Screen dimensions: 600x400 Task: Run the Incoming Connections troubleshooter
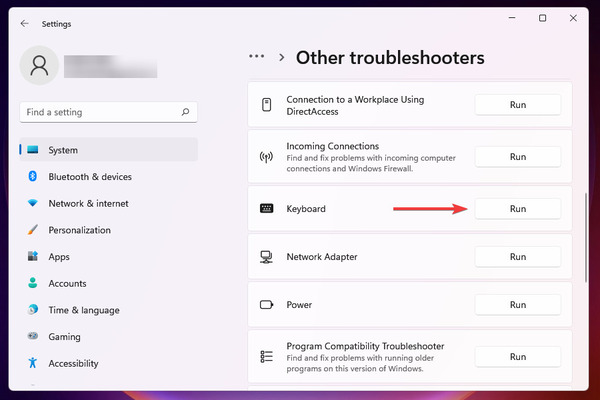[x=518, y=157]
